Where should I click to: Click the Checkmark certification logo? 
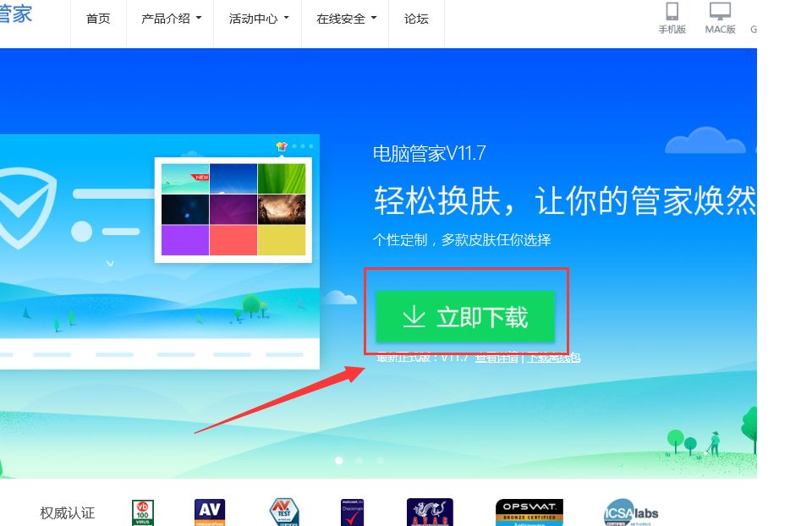tap(352, 512)
